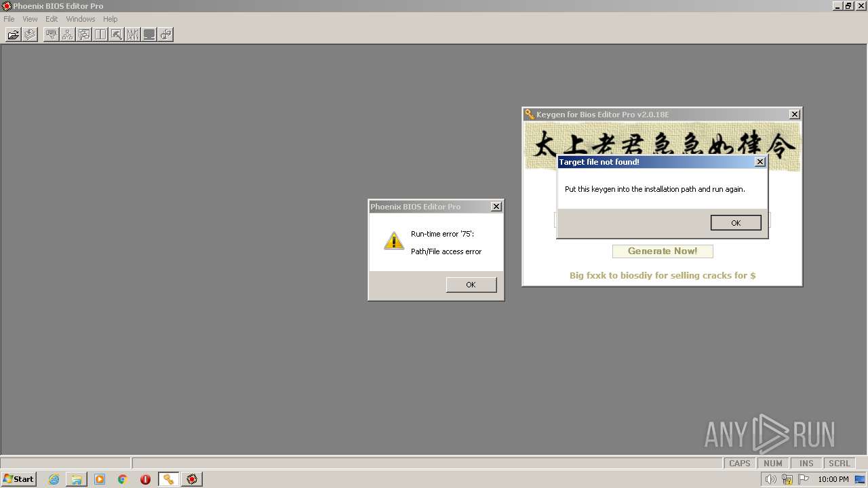The height and width of the screenshot is (488, 868).
Task: Click OK in Target file not found dialog
Action: point(736,223)
